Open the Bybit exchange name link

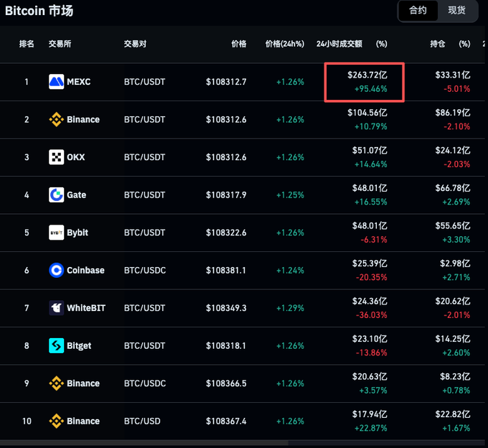coord(78,233)
